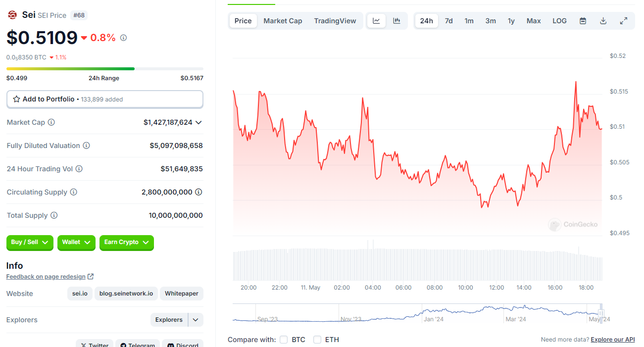The width and height of the screenshot is (644, 347).
Task: Click the Explorers button
Action: click(x=169, y=320)
